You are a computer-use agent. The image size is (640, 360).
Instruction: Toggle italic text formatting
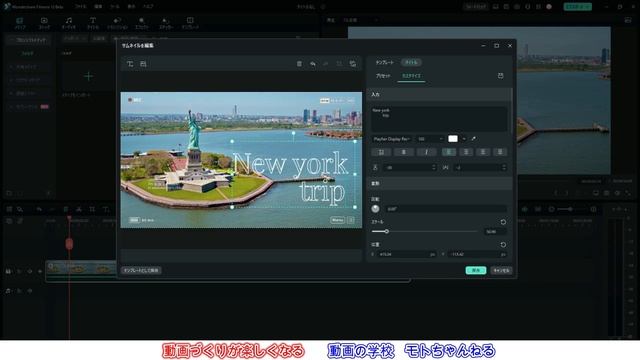(x=426, y=152)
